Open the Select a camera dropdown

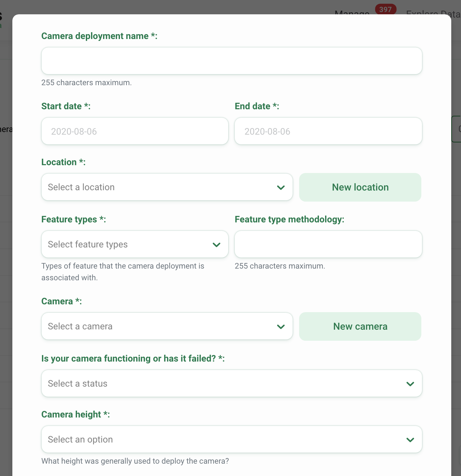pos(167,326)
